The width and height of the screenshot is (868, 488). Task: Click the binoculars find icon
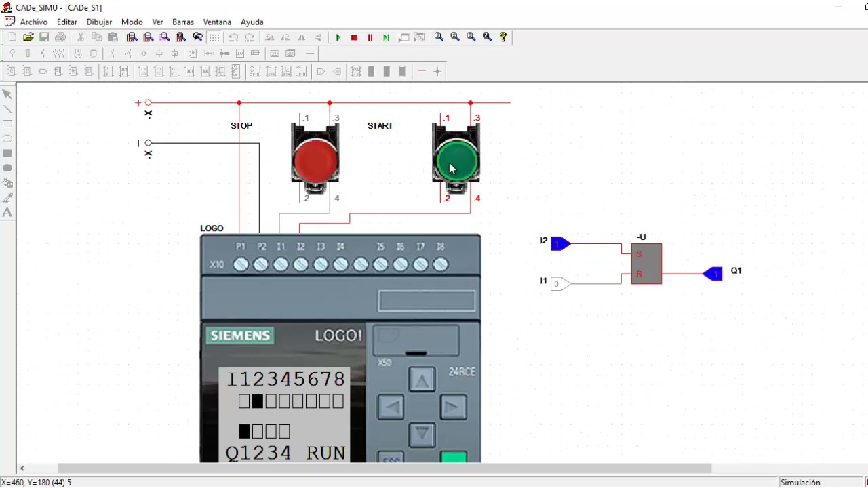(x=197, y=37)
